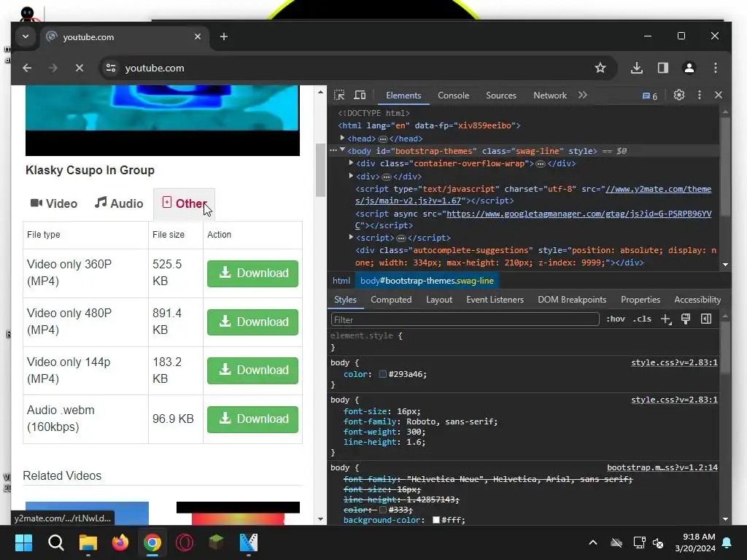Show hidden system tray icons
Image resolution: width=747 pixels, height=560 pixels.
click(x=593, y=542)
